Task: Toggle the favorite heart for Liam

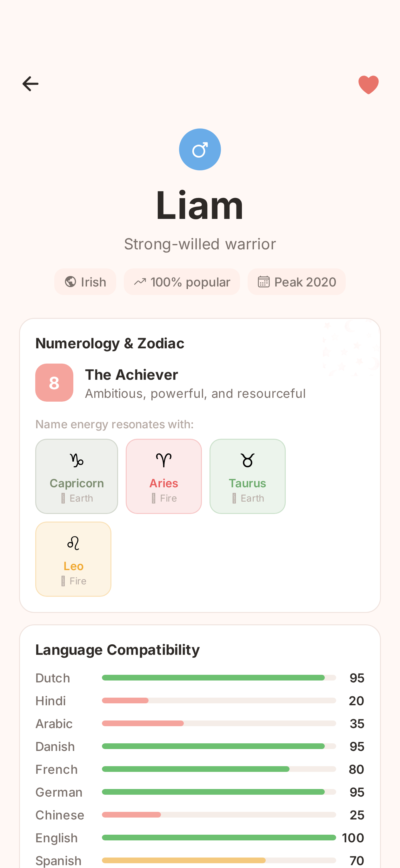Action: pyautogui.click(x=368, y=84)
